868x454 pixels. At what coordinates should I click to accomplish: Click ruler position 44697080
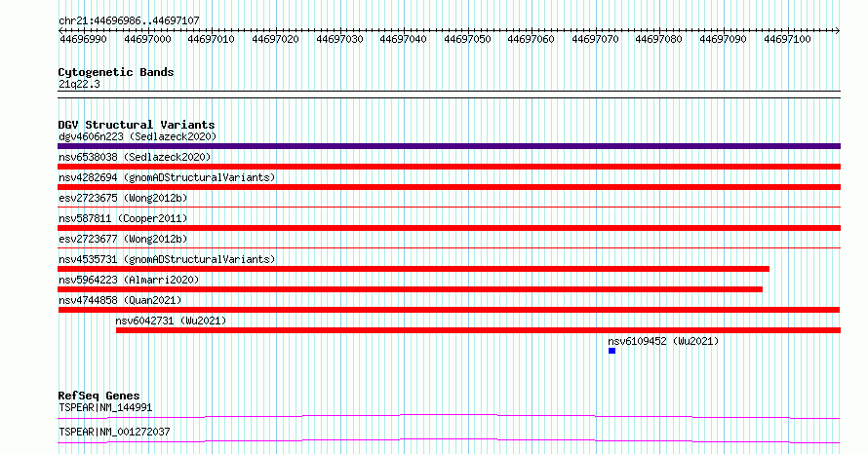(658, 39)
